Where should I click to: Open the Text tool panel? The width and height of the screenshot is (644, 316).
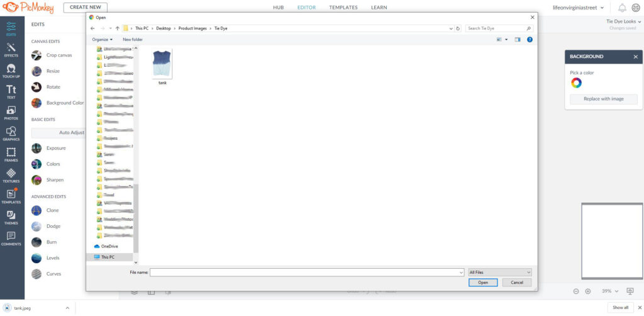(11, 92)
